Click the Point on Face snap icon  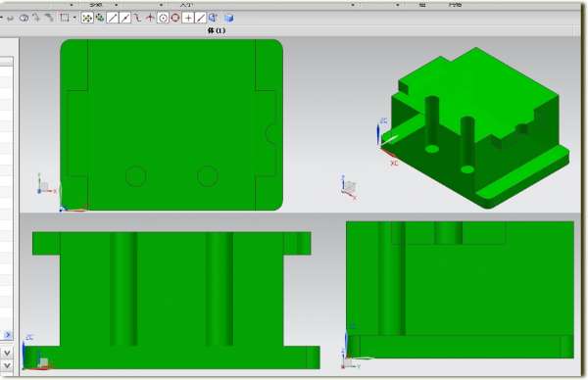[213, 18]
